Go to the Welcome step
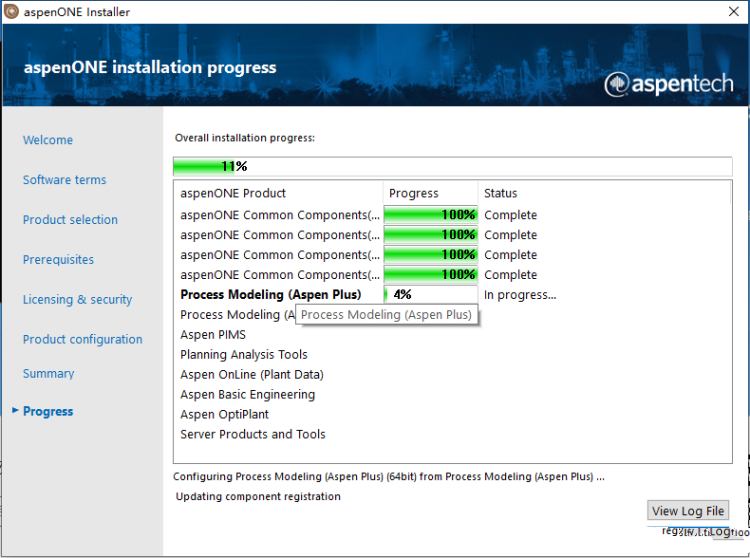This screenshot has height=558, width=750. (x=48, y=140)
